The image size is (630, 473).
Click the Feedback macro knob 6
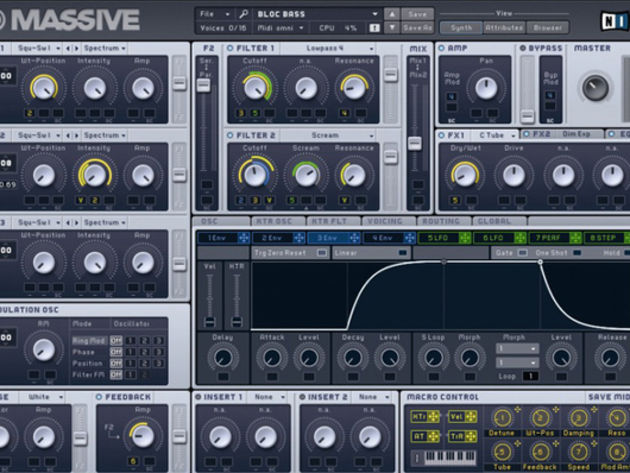(x=540, y=452)
